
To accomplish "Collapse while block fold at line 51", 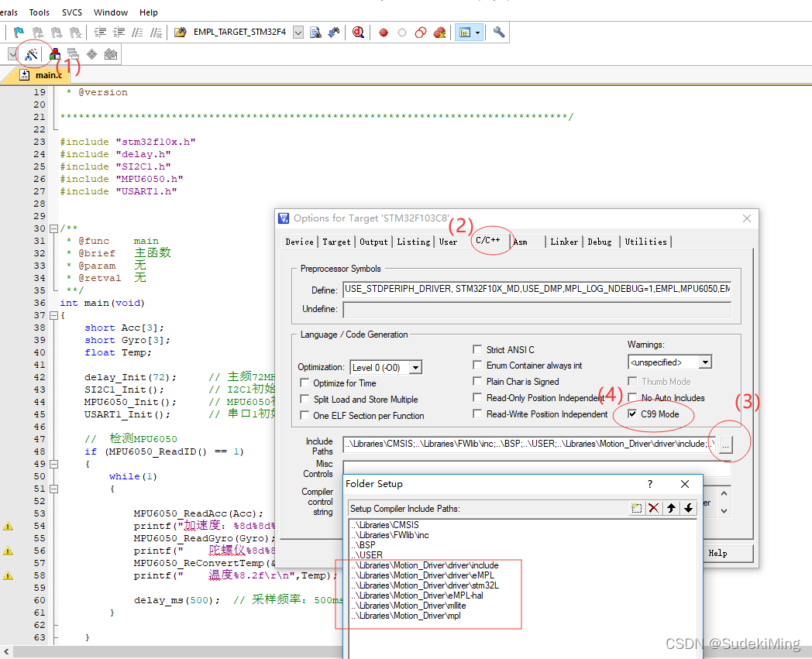I will coord(53,489).
